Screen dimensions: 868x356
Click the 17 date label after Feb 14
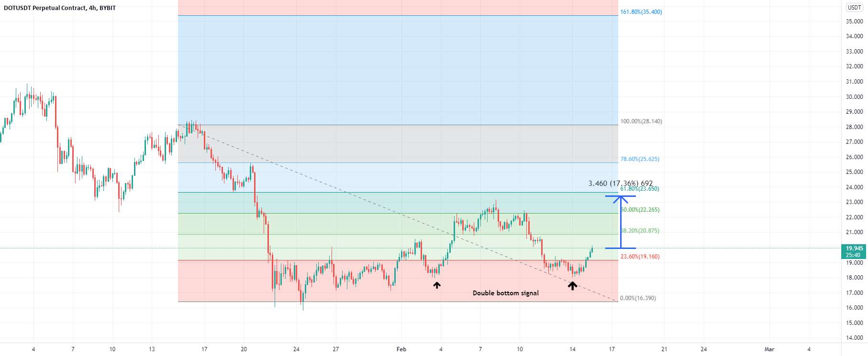612,349
